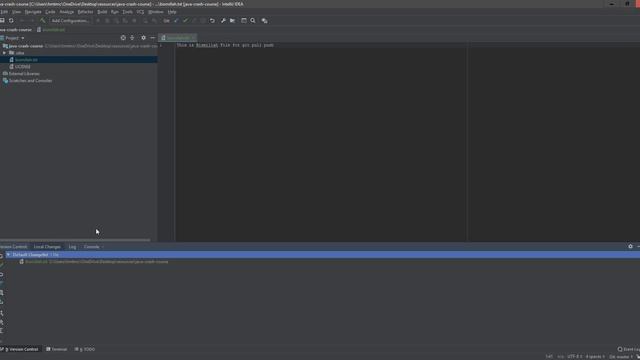
Task: Open the Help menu
Action: pyautogui.click(x=172, y=12)
